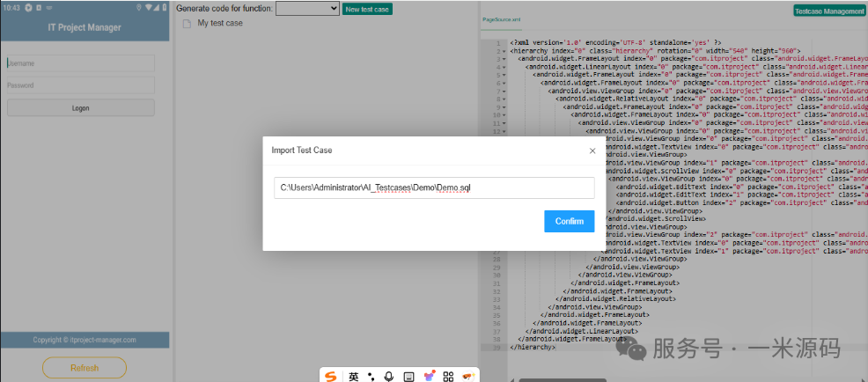Viewport: 868px width, 382px height.
Task: Open the IME toolbox grid icon
Action: (x=448, y=377)
